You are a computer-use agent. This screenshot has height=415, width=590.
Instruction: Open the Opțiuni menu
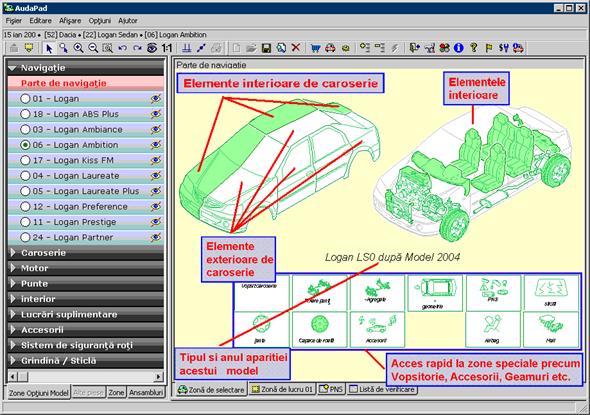click(100, 21)
